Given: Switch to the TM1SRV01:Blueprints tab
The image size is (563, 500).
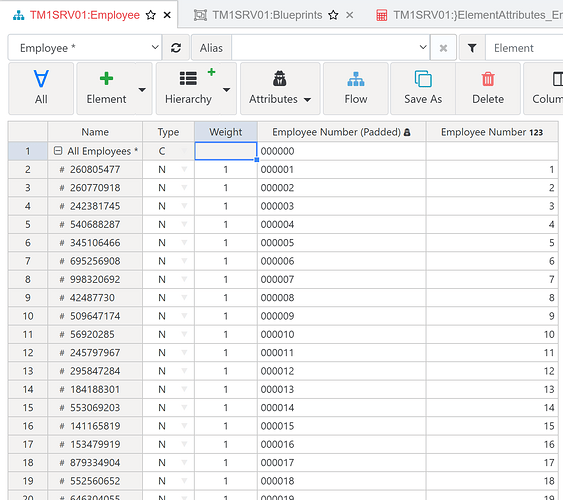Looking at the screenshot, I should (x=267, y=15).
